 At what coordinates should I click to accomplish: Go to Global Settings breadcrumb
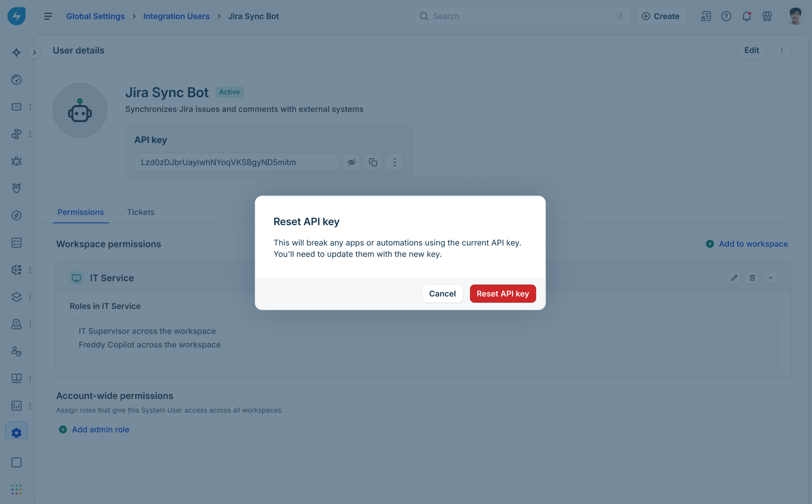click(x=96, y=16)
